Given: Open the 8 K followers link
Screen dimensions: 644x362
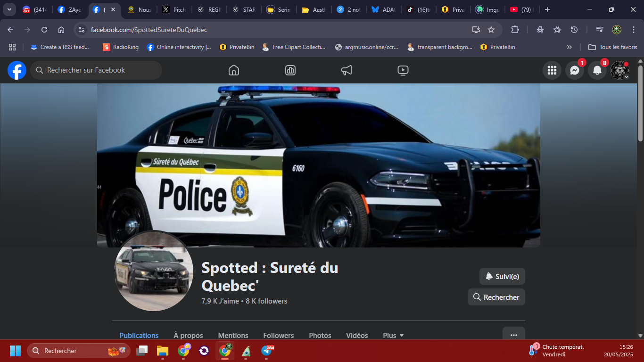Looking at the screenshot, I should [266, 301].
